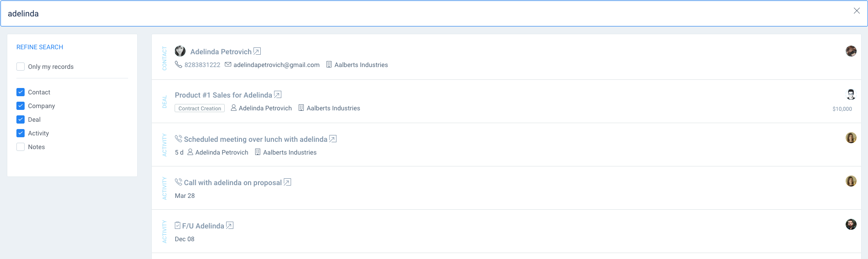Toggle the Deal filter checkbox
Screen dimensions: 868x259
(x=21, y=119)
